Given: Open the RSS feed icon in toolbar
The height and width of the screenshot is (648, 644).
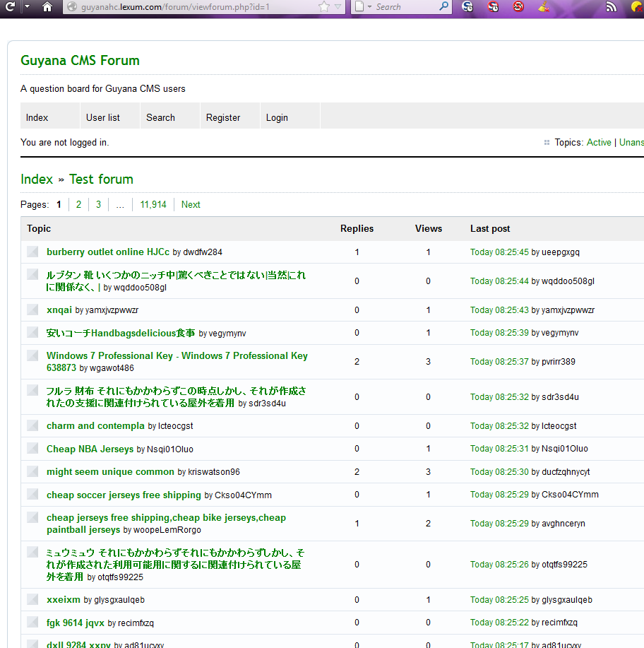Looking at the screenshot, I should pyautogui.click(x=612, y=7).
